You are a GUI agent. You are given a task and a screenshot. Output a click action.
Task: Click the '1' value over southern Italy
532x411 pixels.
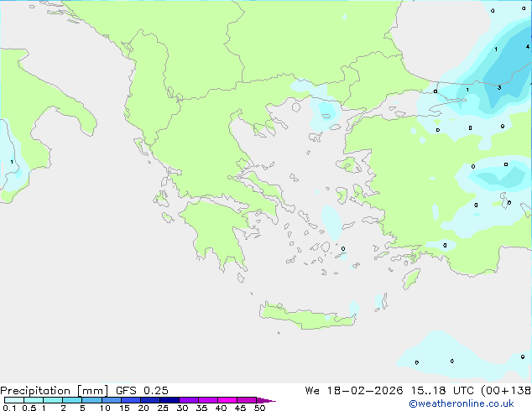click(x=12, y=162)
